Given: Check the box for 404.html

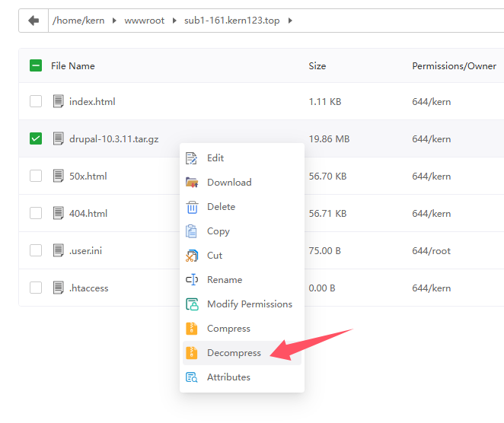Looking at the screenshot, I should (x=36, y=214).
